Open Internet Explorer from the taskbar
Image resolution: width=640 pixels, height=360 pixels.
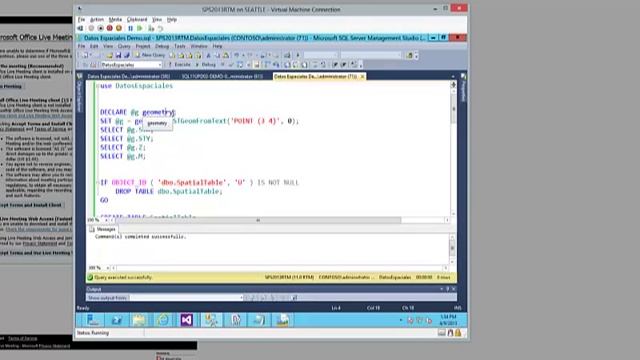[x=163, y=320]
